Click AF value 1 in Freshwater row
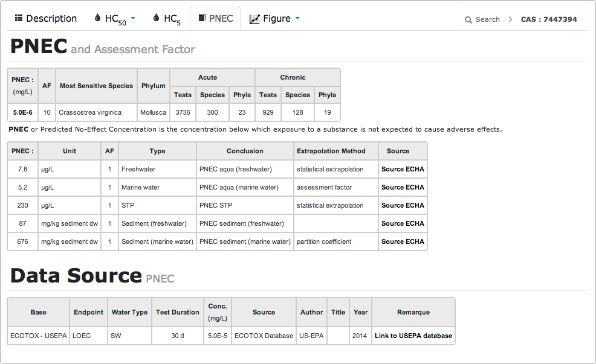Viewport: 596px width, 364px height. 109,169
